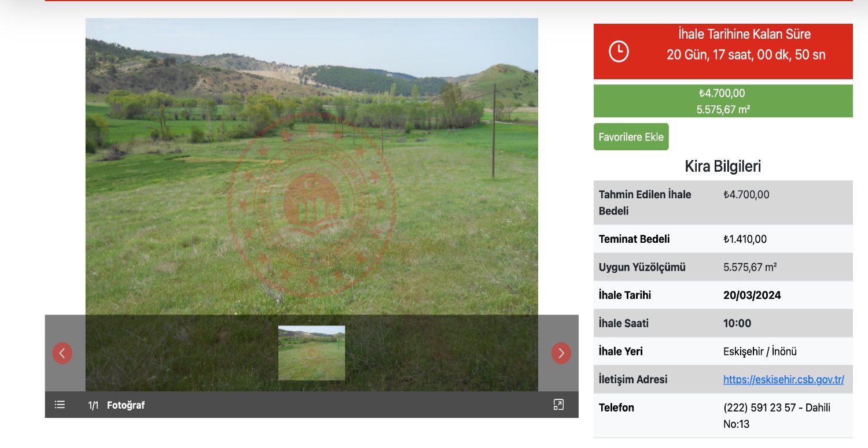868x448 pixels.
Task: Select the field photo thumbnail
Action: (311, 353)
